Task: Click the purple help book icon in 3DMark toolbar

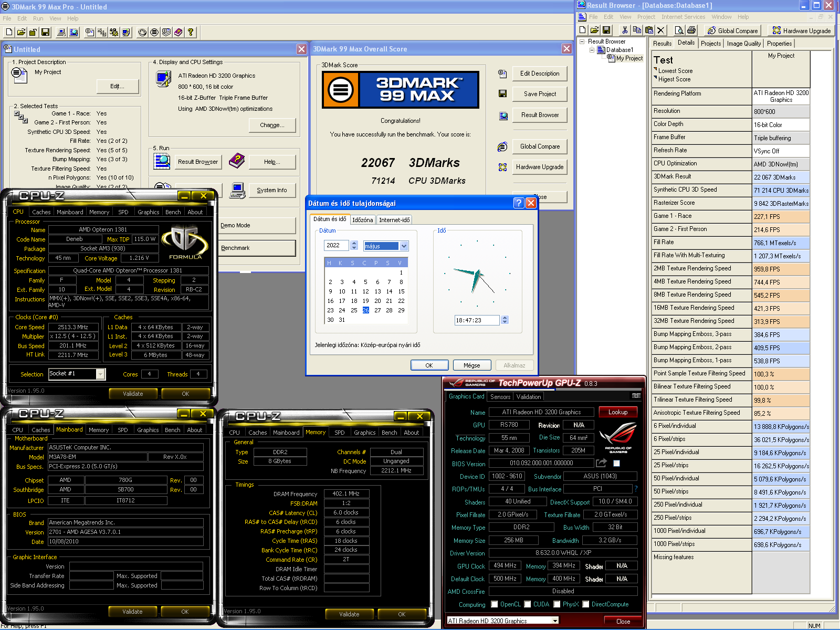Action: pyautogui.click(x=178, y=32)
